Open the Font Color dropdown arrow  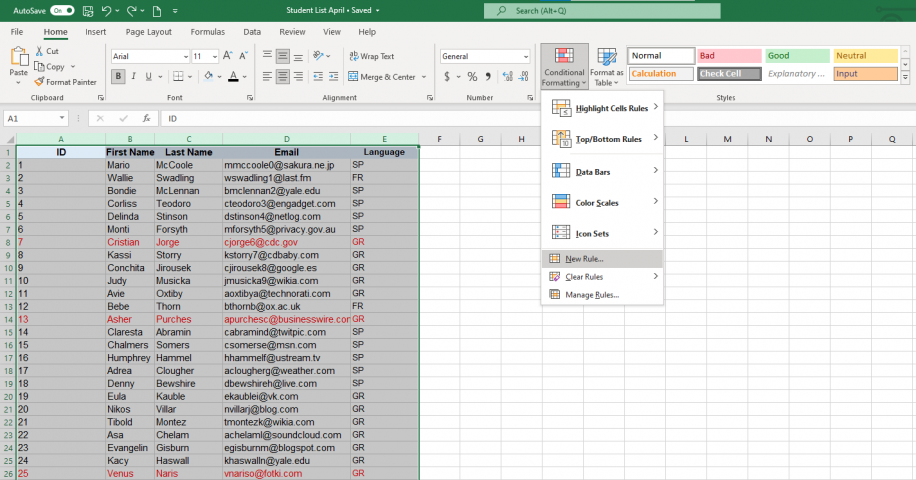[245, 76]
